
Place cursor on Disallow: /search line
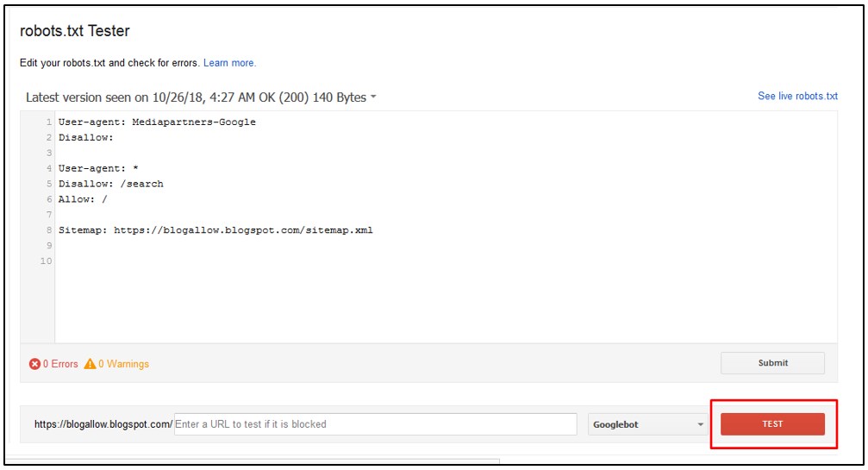click(x=110, y=184)
